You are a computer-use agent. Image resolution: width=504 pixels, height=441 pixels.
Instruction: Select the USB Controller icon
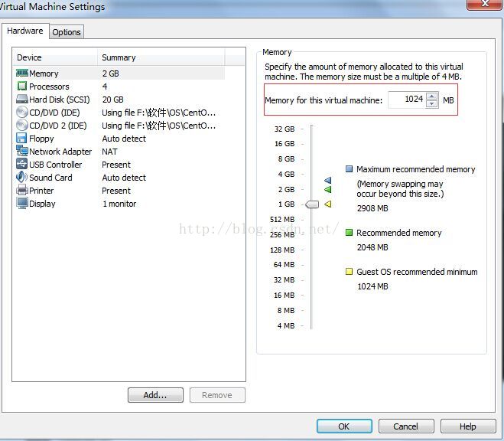point(22,165)
